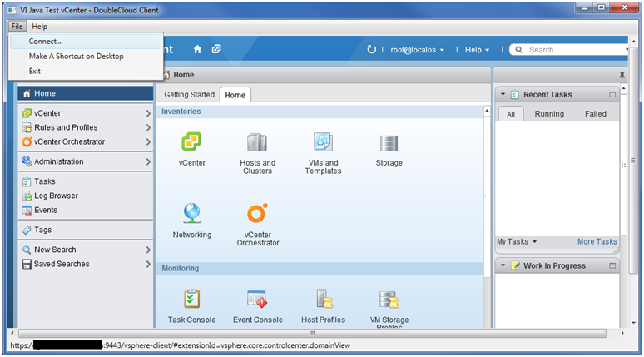Expand the vCenter navigator arrow

coord(148,113)
